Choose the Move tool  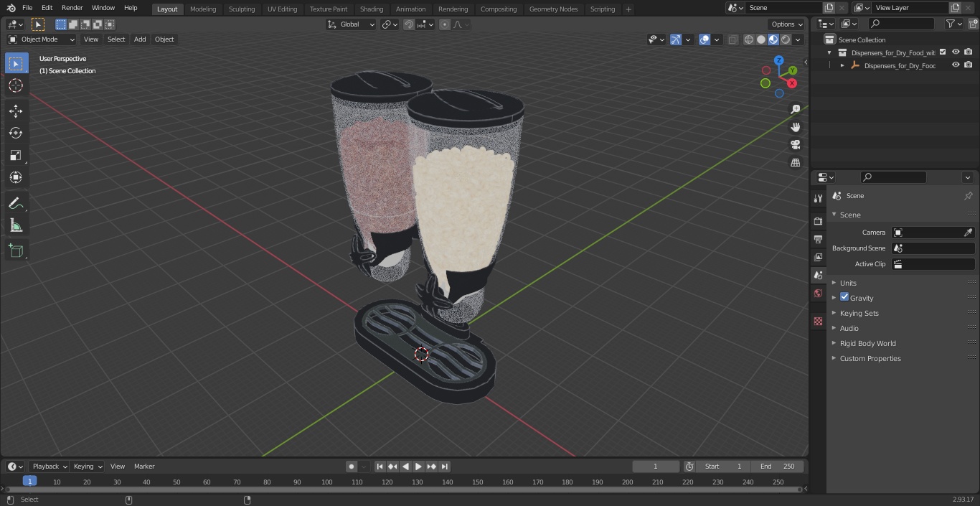[x=16, y=111]
